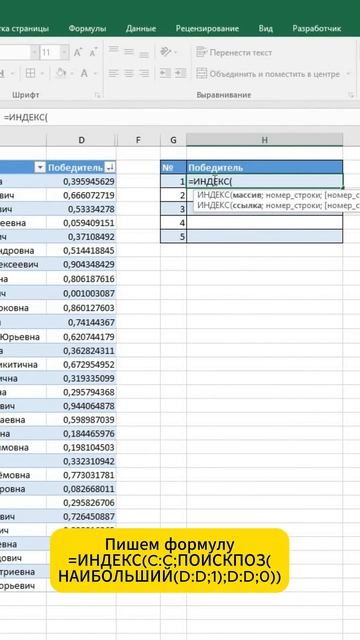Click the ссылка argument tooltip link
Screen dimensions: 360x640
coord(247,205)
